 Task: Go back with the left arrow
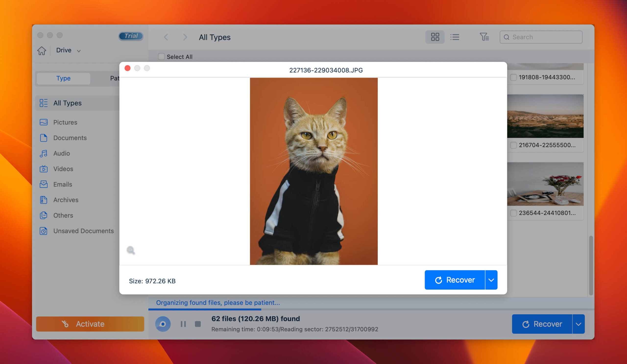(166, 37)
